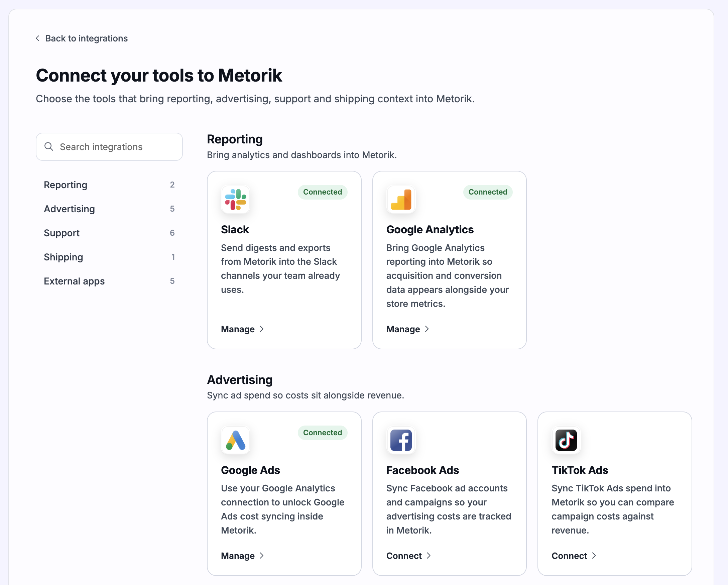
Task: Click the Slack card title
Action: point(235,230)
